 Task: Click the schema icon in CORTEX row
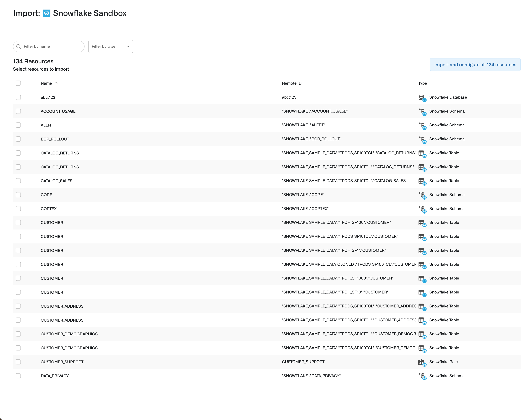pos(422,209)
